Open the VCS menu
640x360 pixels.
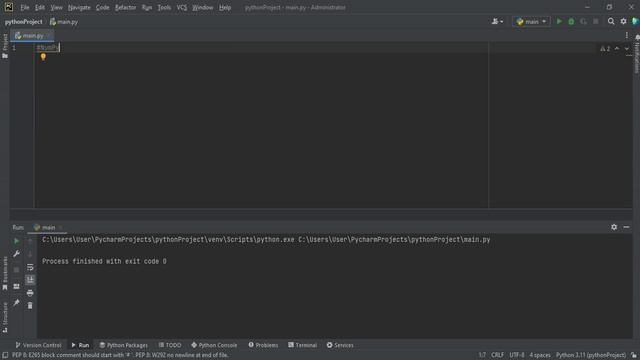[x=182, y=7]
